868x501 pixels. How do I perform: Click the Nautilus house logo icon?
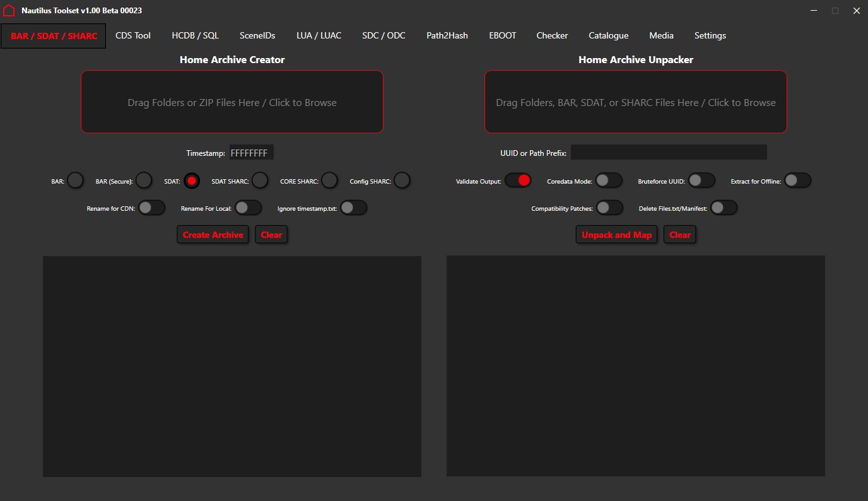pyautogui.click(x=9, y=11)
